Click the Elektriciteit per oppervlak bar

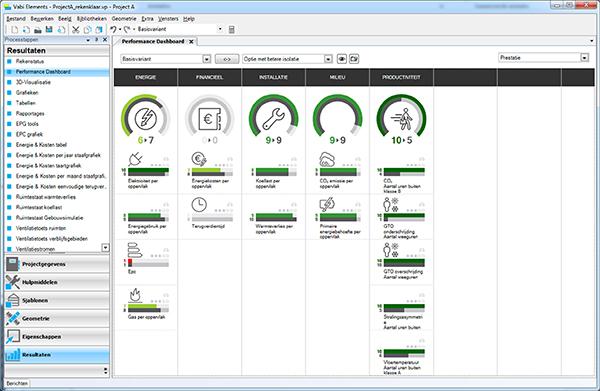[148, 172]
